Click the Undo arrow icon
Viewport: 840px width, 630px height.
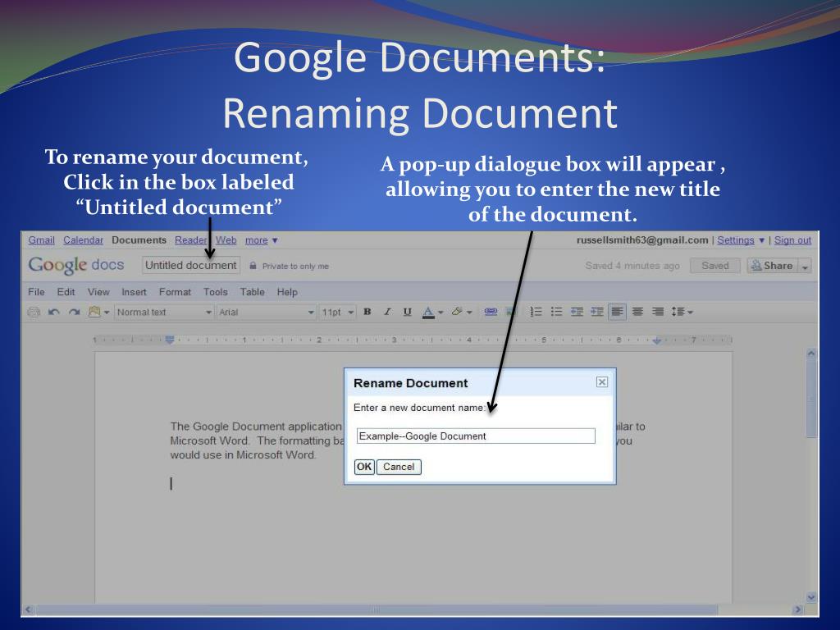click(53, 313)
